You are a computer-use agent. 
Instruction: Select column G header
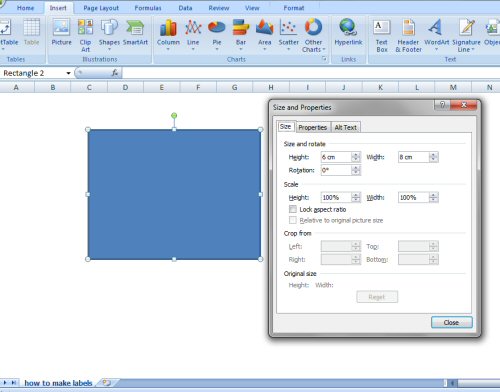[x=235, y=87]
